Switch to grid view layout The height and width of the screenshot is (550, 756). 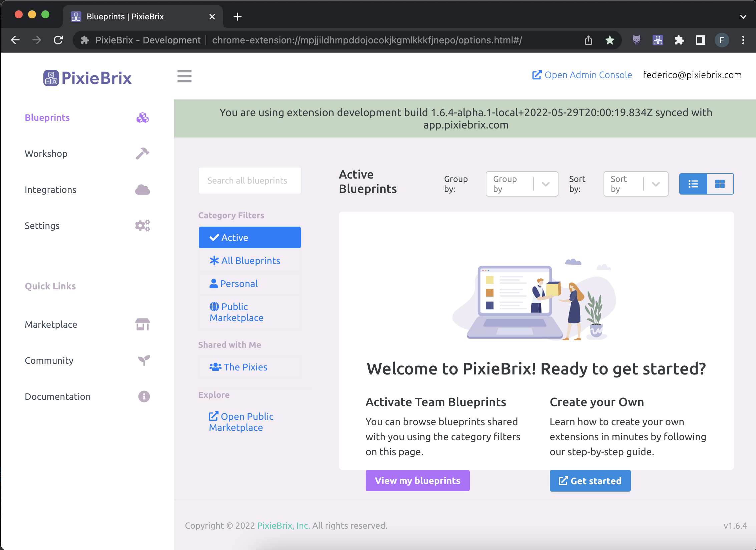(x=720, y=184)
